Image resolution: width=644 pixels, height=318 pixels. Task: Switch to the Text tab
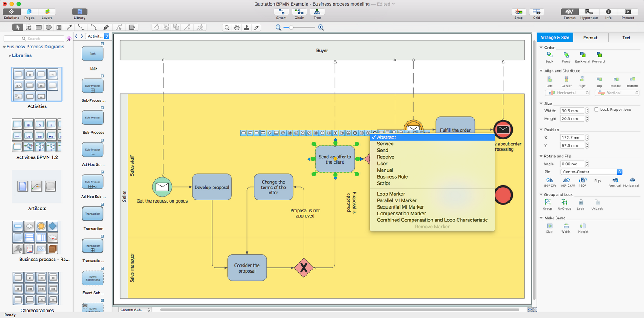pos(626,38)
